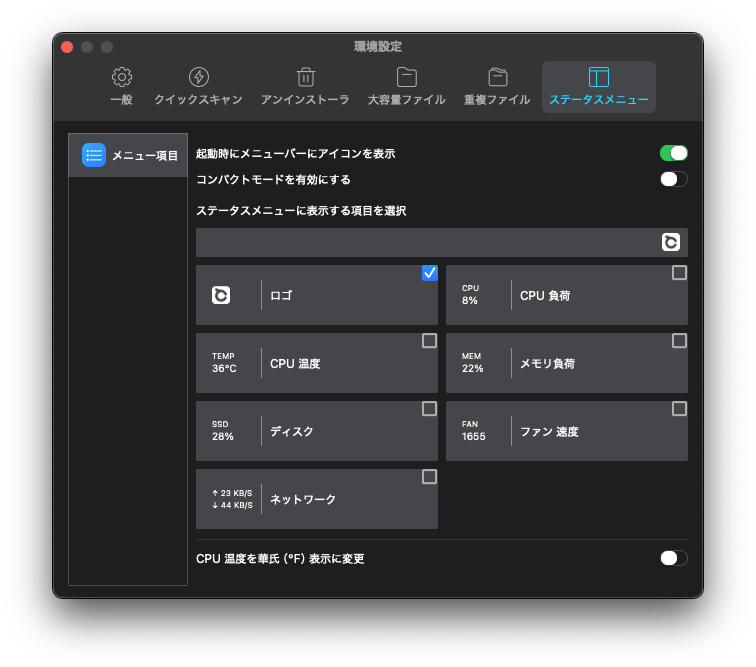Check the CPU 負荷 checkbox
The height and width of the screenshot is (667, 756).
[x=679, y=273]
